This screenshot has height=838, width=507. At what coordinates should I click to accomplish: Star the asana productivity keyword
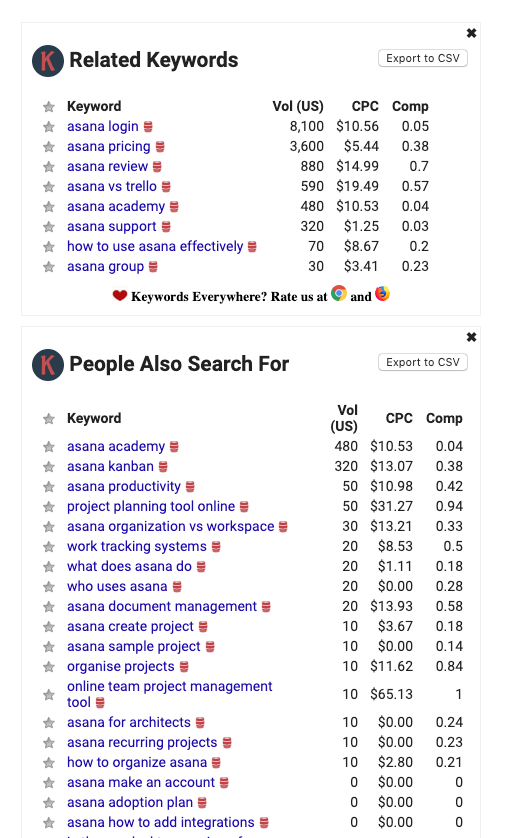(x=49, y=487)
